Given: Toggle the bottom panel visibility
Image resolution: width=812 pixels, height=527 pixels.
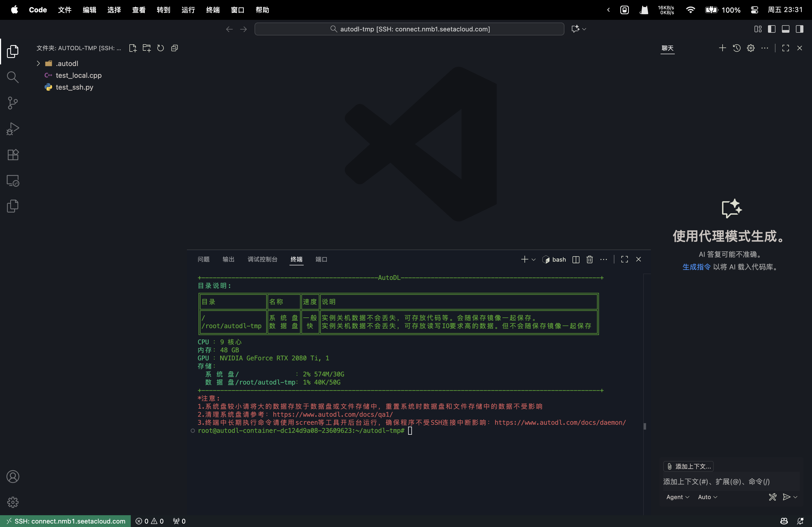Looking at the screenshot, I should tap(786, 29).
